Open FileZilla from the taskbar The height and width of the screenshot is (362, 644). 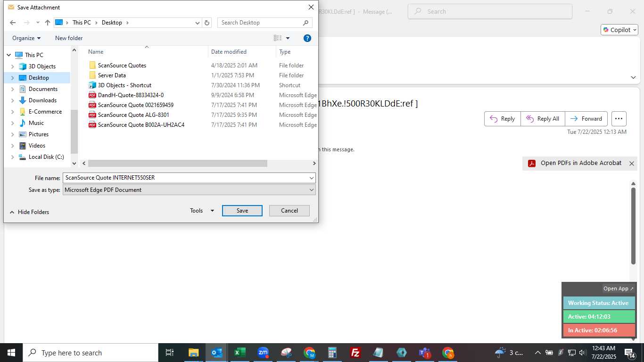click(355, 353)
